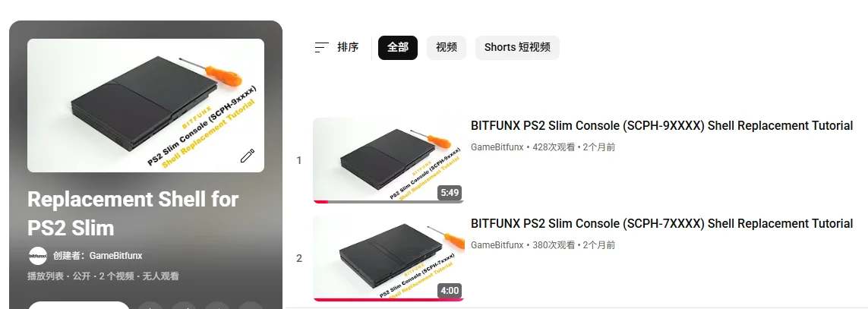The image size is (868, 309).
Task: Play the SCPH-7XXXX video thumbnail
Action: point(388,258)
